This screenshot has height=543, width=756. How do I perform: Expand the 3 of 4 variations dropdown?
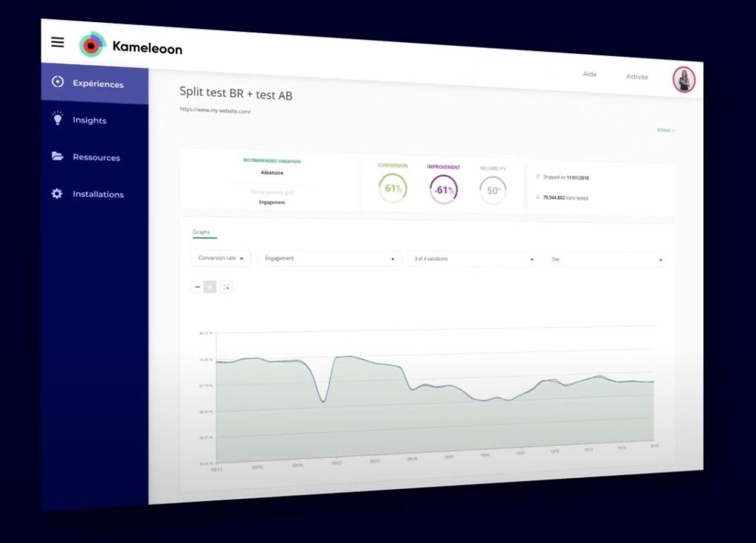click(473, 259)
